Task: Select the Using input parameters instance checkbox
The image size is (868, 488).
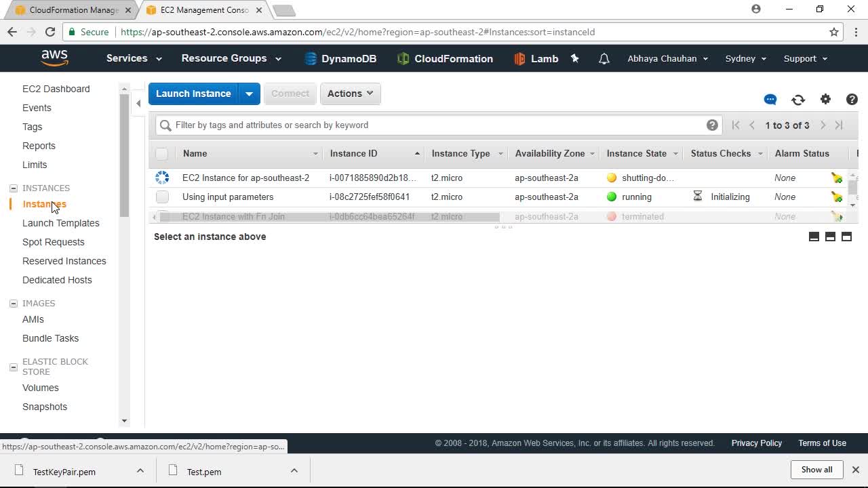Action: pos(162,197)
